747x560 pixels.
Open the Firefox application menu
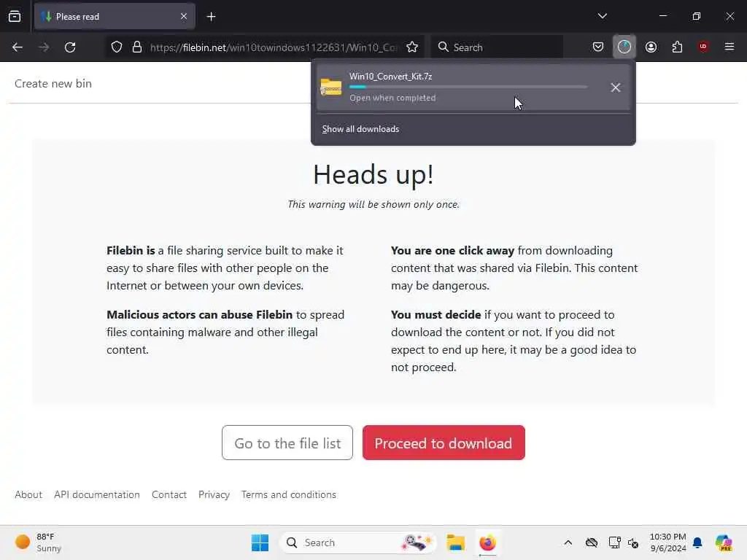729,47
